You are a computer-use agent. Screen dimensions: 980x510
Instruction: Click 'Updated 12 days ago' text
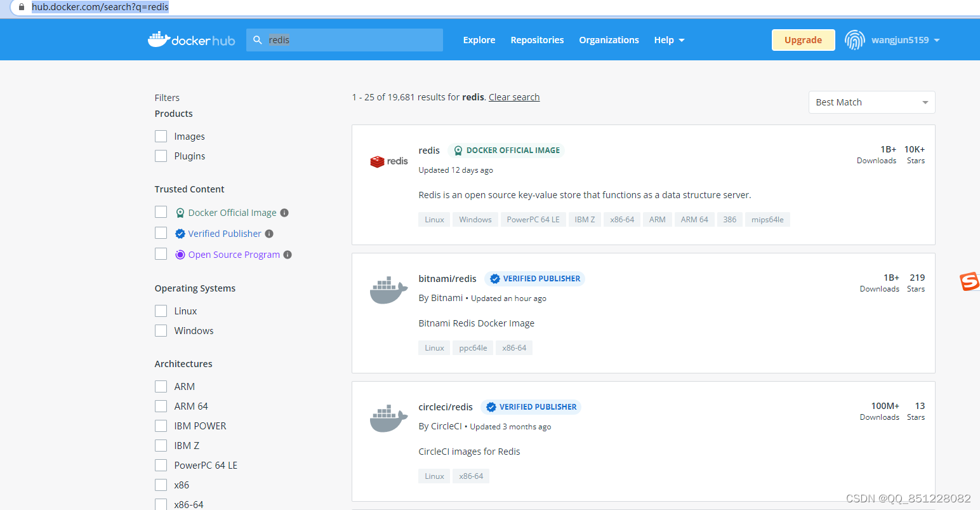point(456,170)
